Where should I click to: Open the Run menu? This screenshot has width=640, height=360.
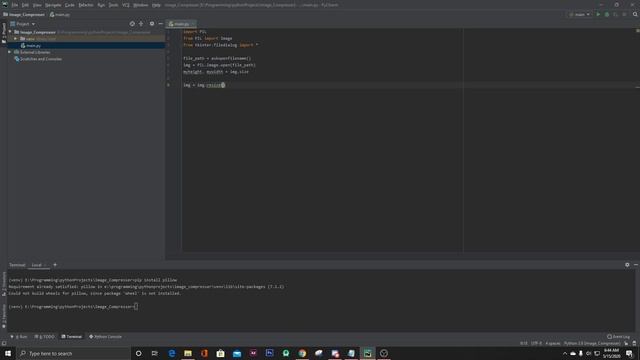coord(101,5)
